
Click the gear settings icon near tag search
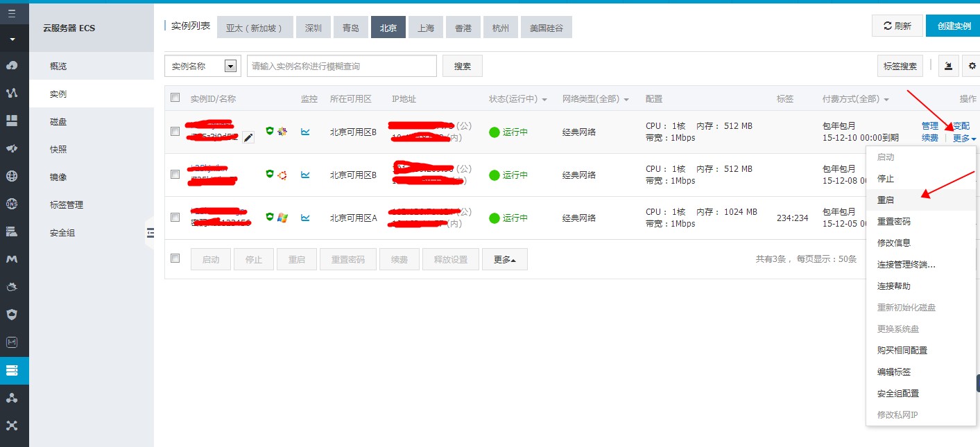[x=972, y=66]
